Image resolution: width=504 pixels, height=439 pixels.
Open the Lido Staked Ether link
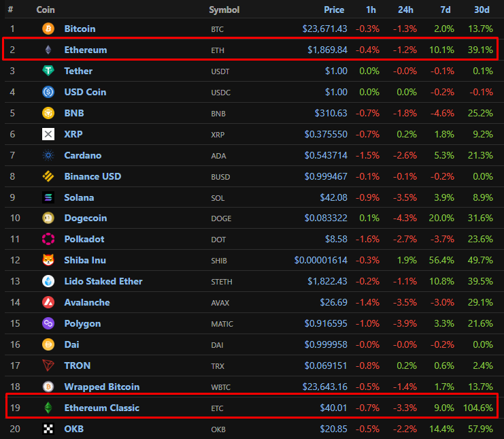coord(103,281)
